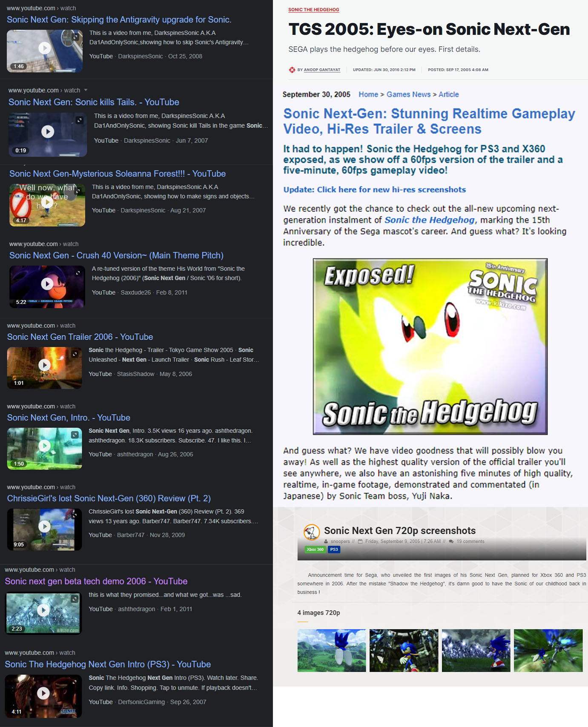Click the Article breadcrumb link
The image size is (588, 727).
pyautogui.click(x=449, y=94)
